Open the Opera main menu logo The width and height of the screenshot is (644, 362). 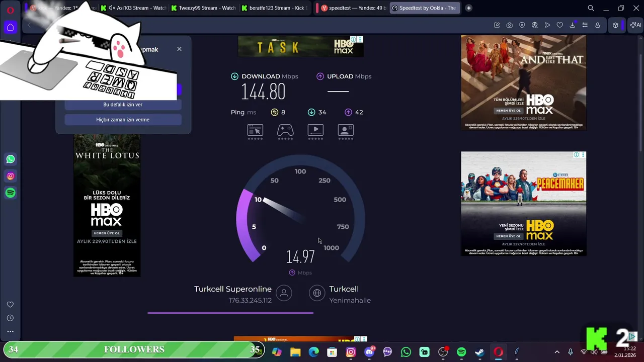11,10
